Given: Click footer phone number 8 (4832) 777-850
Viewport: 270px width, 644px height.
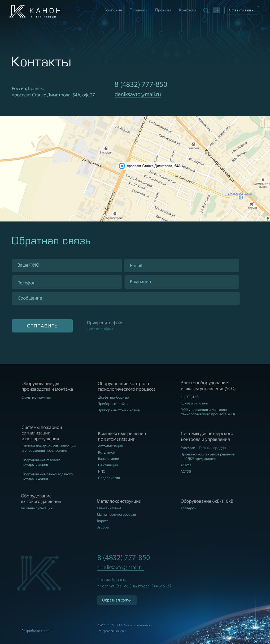Looking at the screenshot, I should coord(124,557).
